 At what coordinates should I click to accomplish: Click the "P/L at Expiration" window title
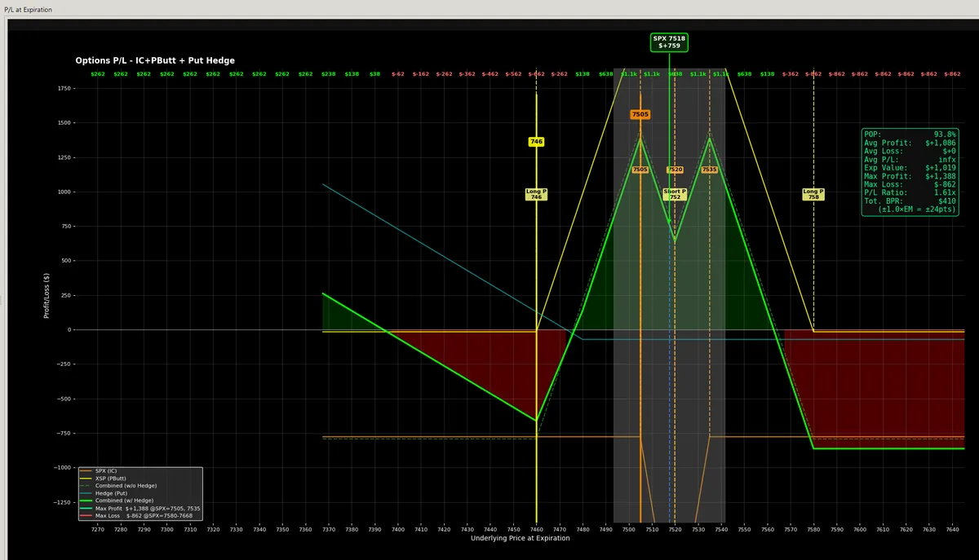click(x=29, y=8)
